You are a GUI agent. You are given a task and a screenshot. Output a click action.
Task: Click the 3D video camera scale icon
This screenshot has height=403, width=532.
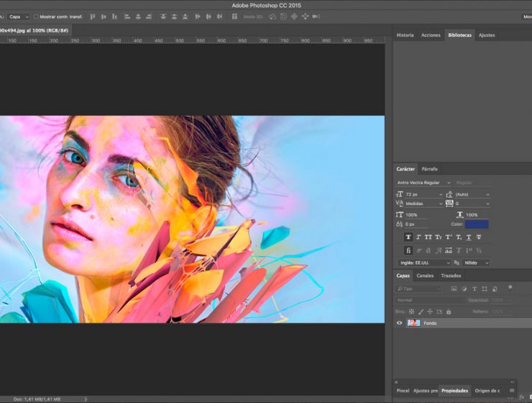tap(316, 17)
